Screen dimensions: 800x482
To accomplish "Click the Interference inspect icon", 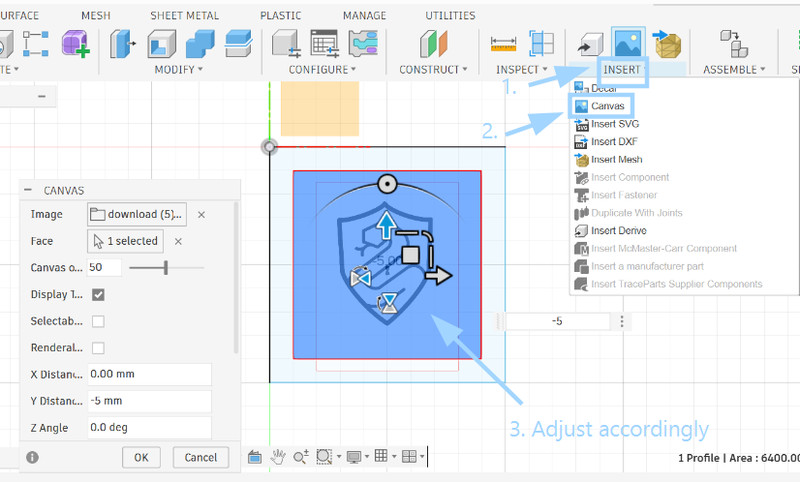I will [541, 43].
